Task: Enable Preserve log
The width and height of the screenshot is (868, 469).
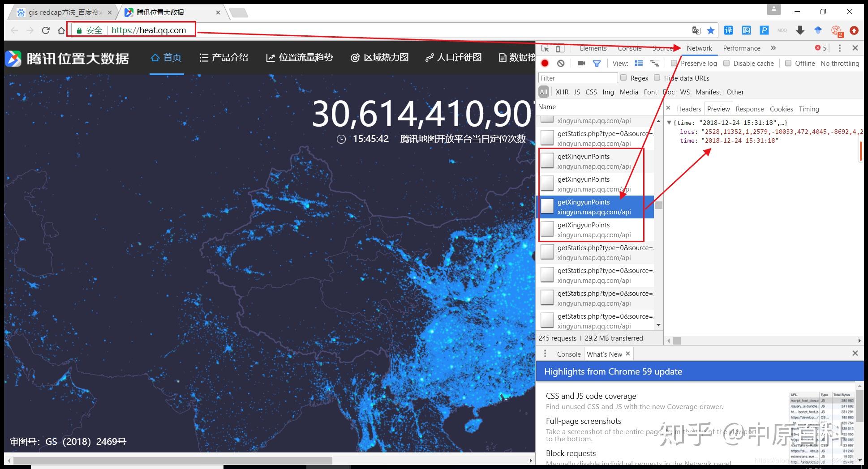Action: (674, 64)
